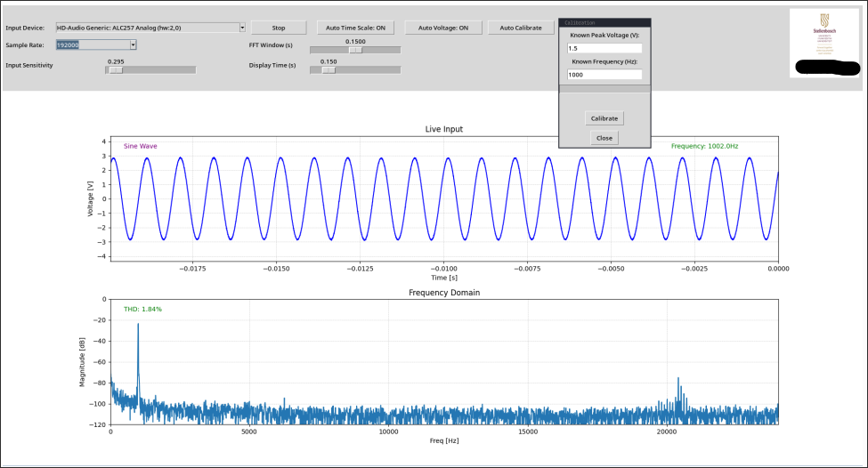This screenshot has height=468, width=868.
Task: Click the Display Time slider handle
Action: 329,69
